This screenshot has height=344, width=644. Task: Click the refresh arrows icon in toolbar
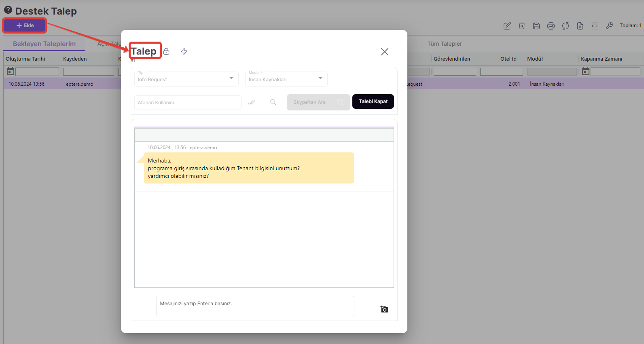click(x=565, y=26)
